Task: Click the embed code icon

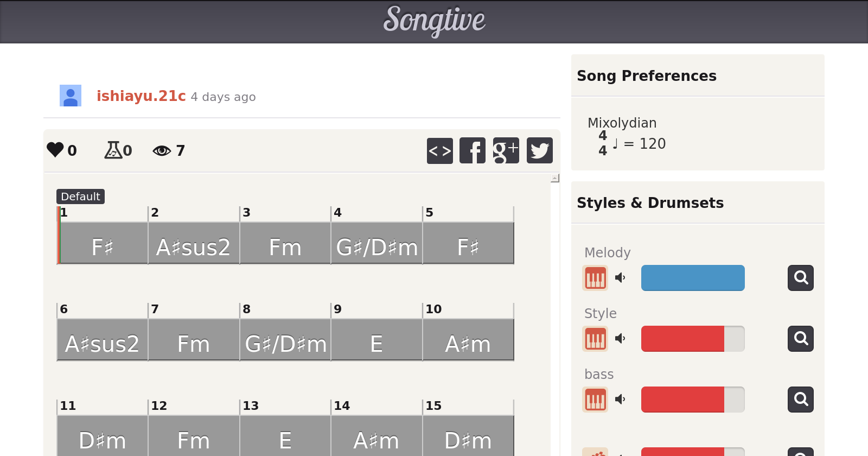Action: 439,150
